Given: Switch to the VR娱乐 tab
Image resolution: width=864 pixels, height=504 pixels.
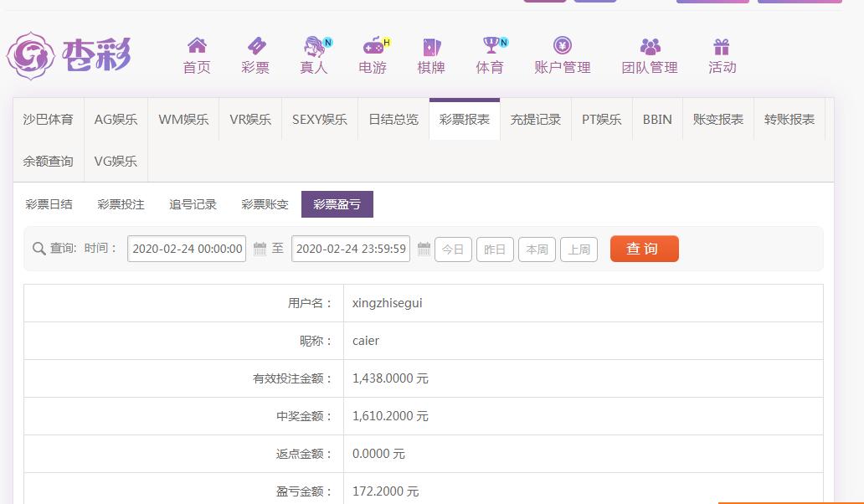Looking at the screenshot, I should (250, 120).
